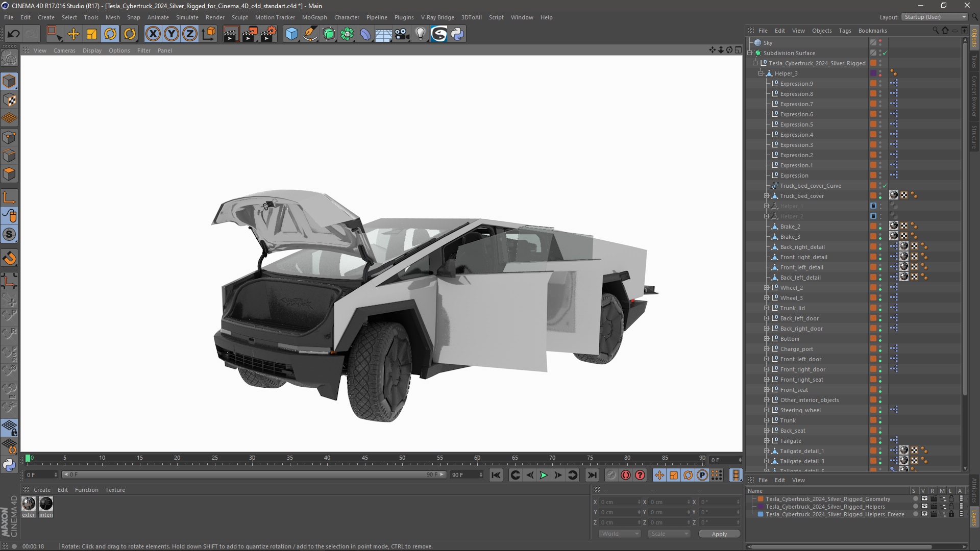Open the Deformer object icon
This screenshot has width=980, height=551.
click(365, 34)
